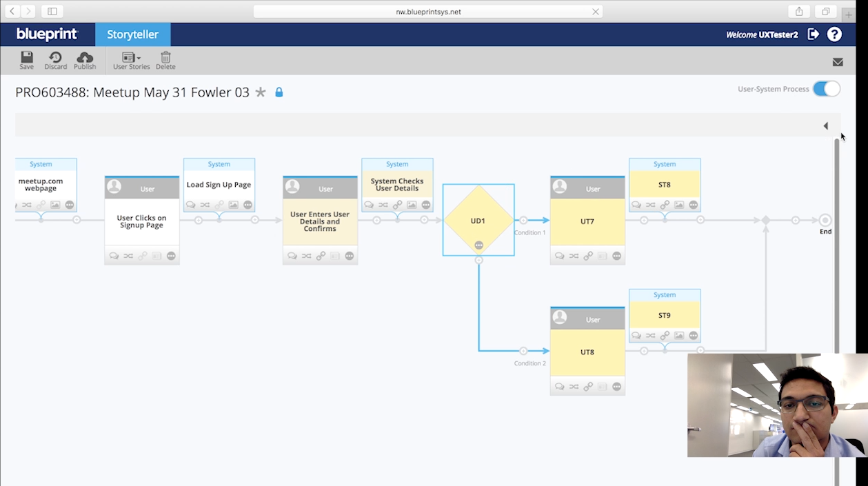Open more options on meetup.com webpage task
The image size is (868, 486).
[70, 205]
